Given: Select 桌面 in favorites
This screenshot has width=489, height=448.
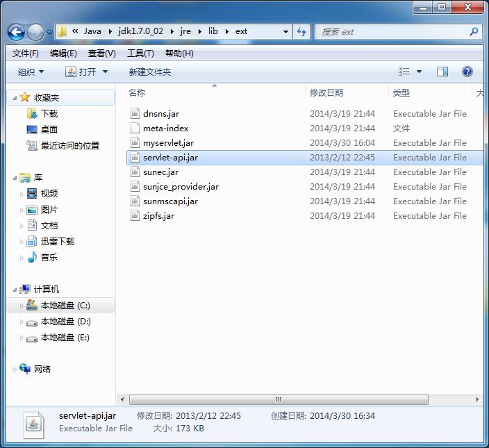Looking at the screenshot, I should 49,130.
